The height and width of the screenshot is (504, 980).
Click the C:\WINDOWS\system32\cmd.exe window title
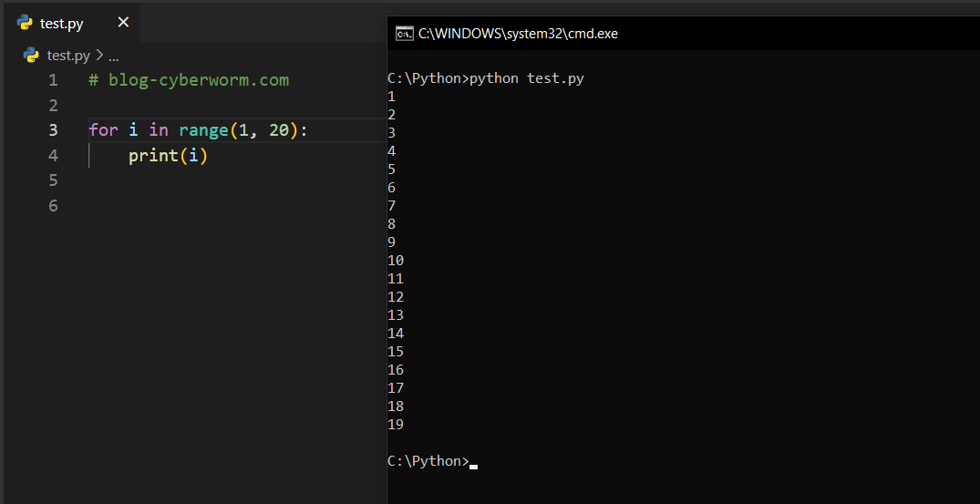point(518,34)
